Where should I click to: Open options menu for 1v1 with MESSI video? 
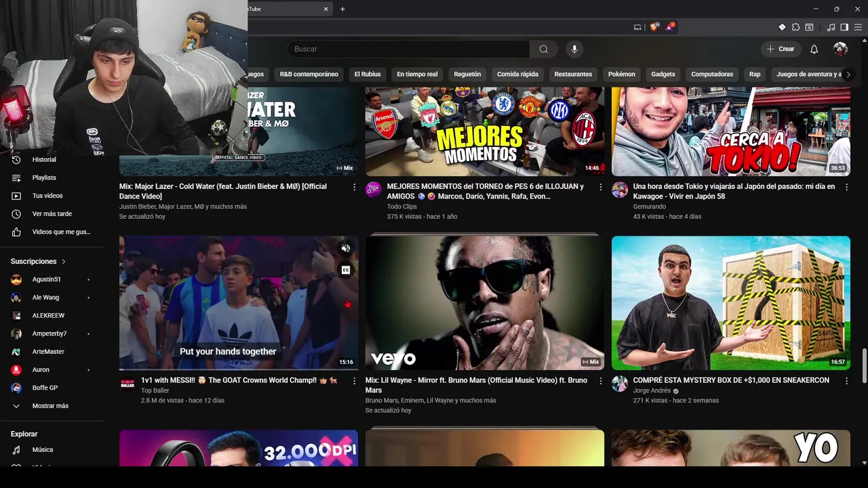(354, 381)
